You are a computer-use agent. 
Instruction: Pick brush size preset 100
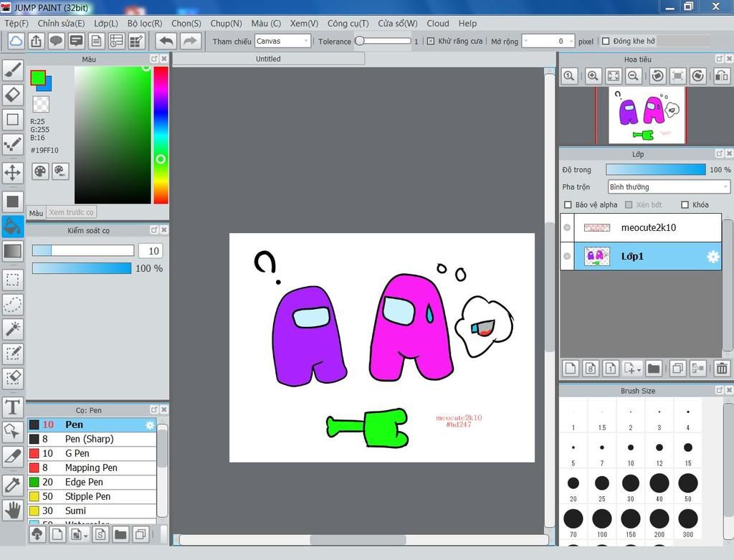602,523
